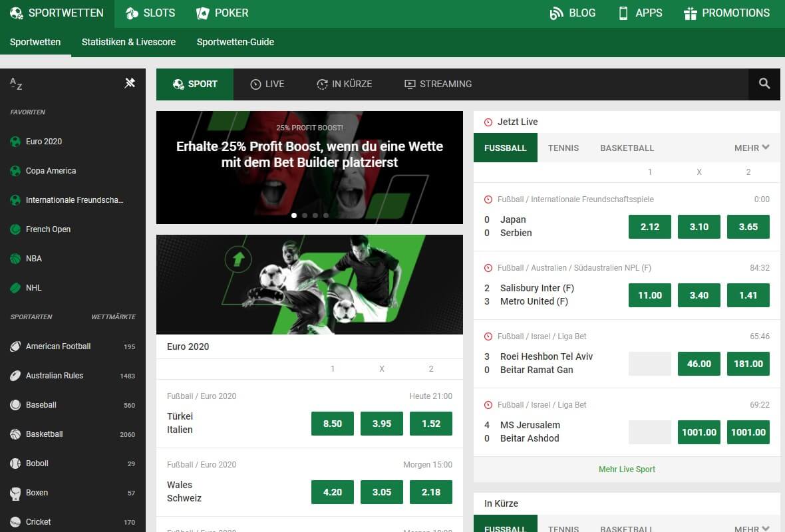
Task: Select odds 46.00 for Roei Heshbon match
Action: click(x=699, y=364)
